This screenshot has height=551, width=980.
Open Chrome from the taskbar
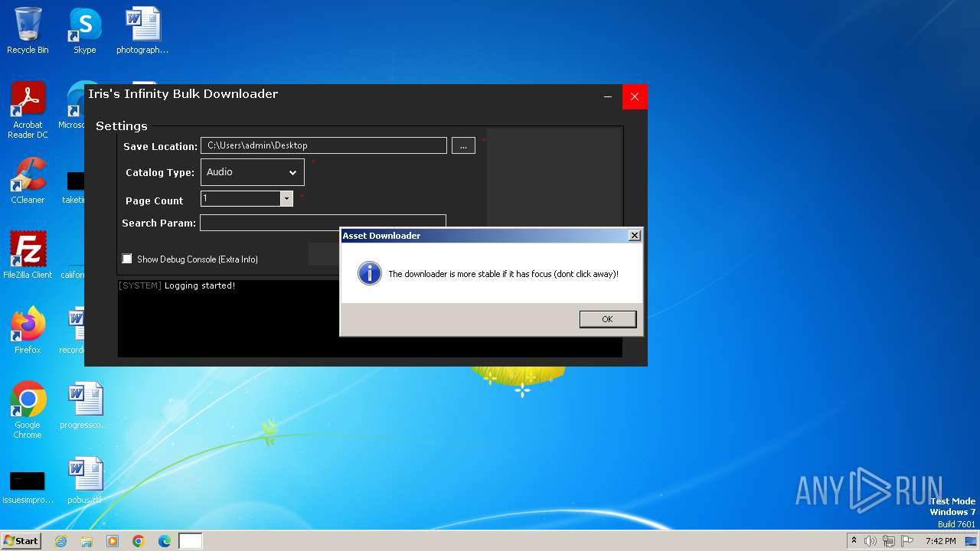[x=139, y=541]
